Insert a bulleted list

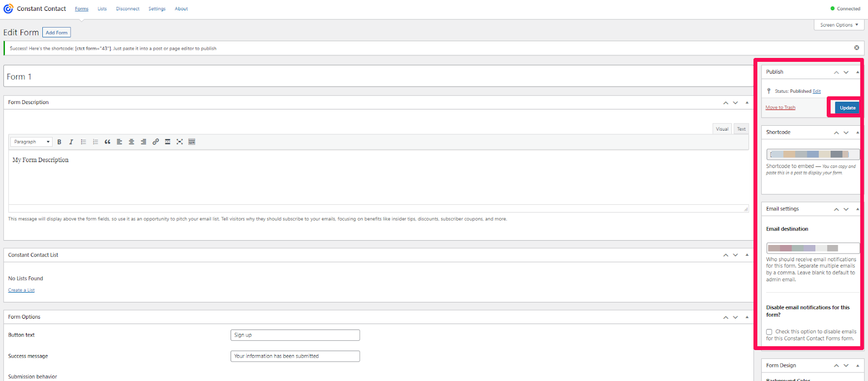84,142
